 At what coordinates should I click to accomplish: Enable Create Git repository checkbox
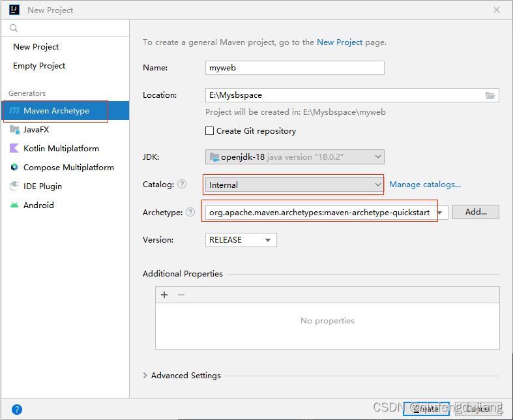209,131
